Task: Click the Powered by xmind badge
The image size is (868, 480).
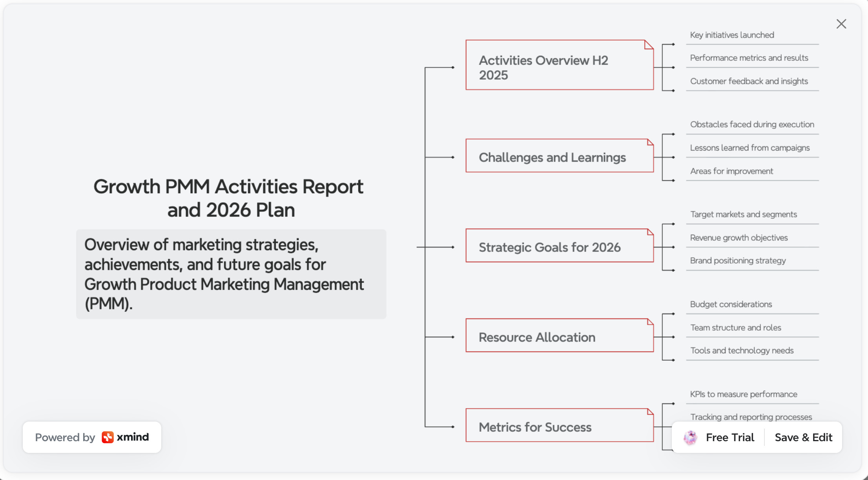Action: pos(92,437)
